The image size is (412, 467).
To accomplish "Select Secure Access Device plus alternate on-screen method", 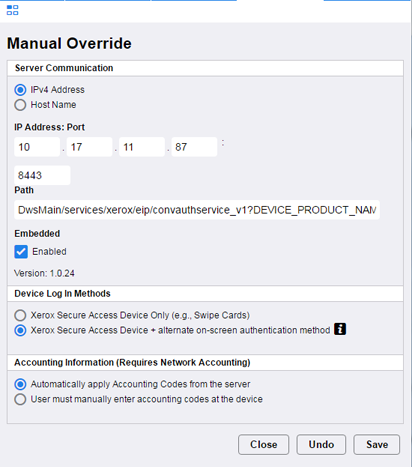I will click(x=20, y=331).
